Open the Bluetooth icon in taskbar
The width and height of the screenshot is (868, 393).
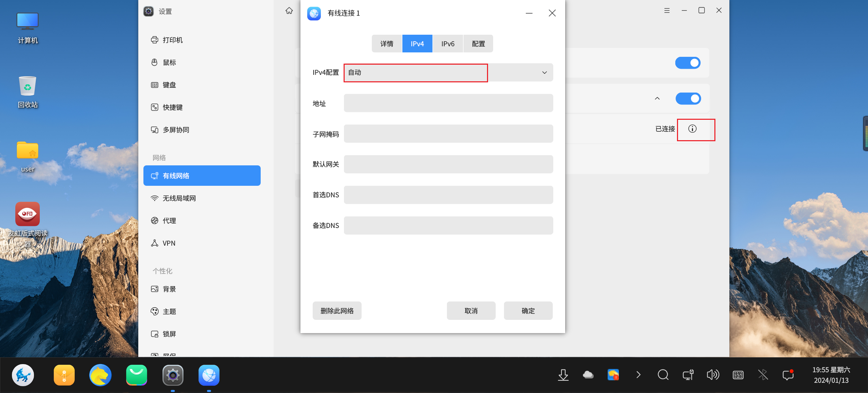[763, 375]
